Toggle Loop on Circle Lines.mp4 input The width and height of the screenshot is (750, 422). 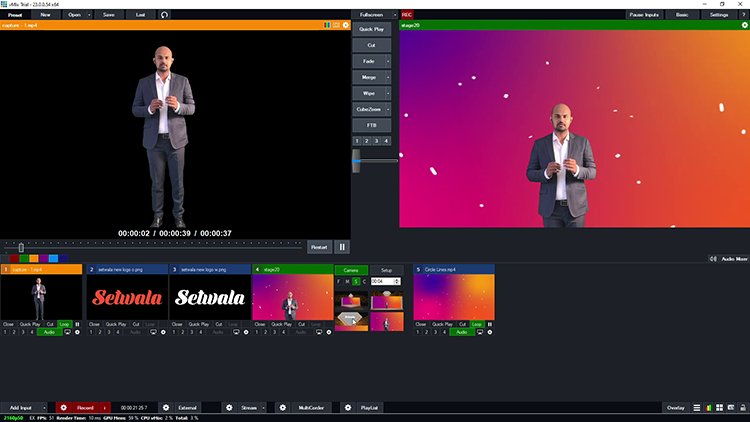478,324
